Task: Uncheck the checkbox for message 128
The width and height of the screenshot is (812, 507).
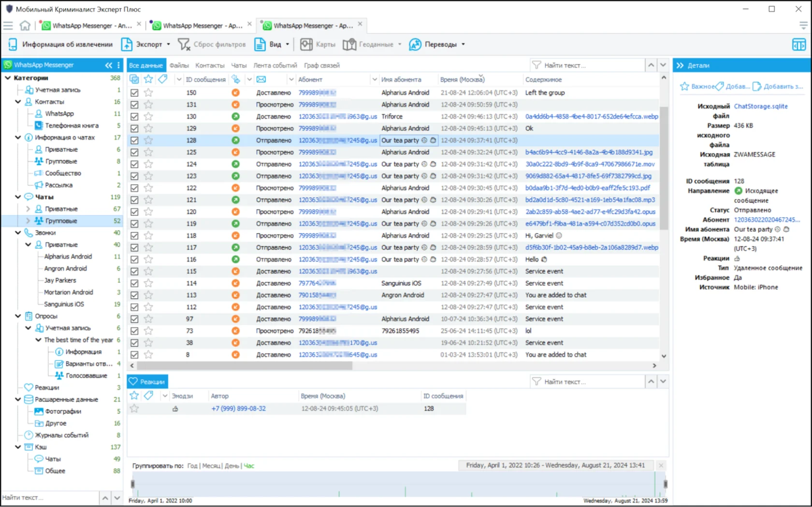Action: (134, 140)
